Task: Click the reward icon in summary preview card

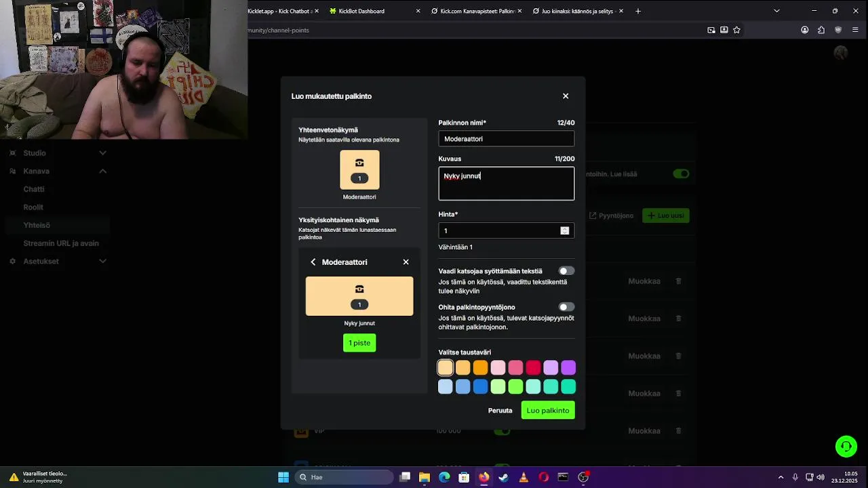Action: [x=359, y=163]
